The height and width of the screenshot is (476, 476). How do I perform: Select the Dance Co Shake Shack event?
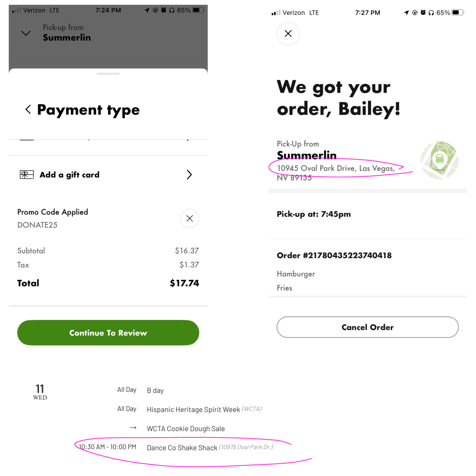coord(182,448)
